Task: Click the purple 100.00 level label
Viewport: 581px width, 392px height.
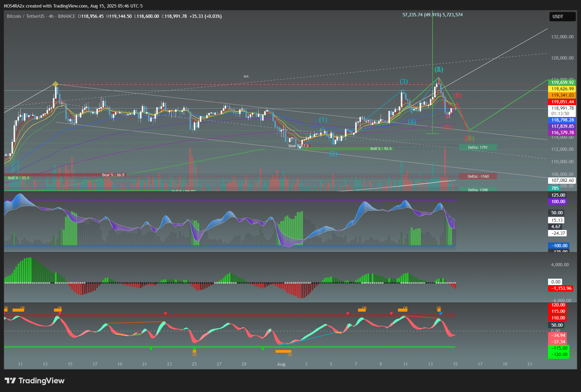Action: pos(558,202)
